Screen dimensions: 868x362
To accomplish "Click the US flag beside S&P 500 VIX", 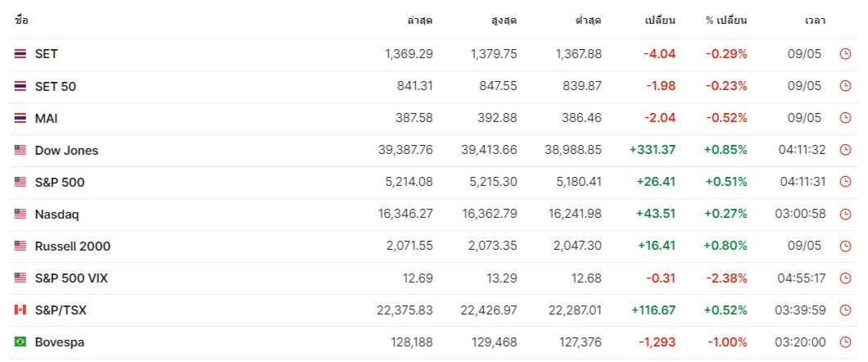I will (x=20, y=278).
